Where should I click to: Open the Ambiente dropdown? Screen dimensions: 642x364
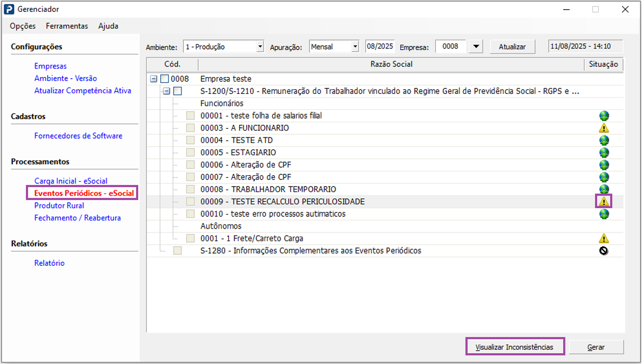pos(260,46)
